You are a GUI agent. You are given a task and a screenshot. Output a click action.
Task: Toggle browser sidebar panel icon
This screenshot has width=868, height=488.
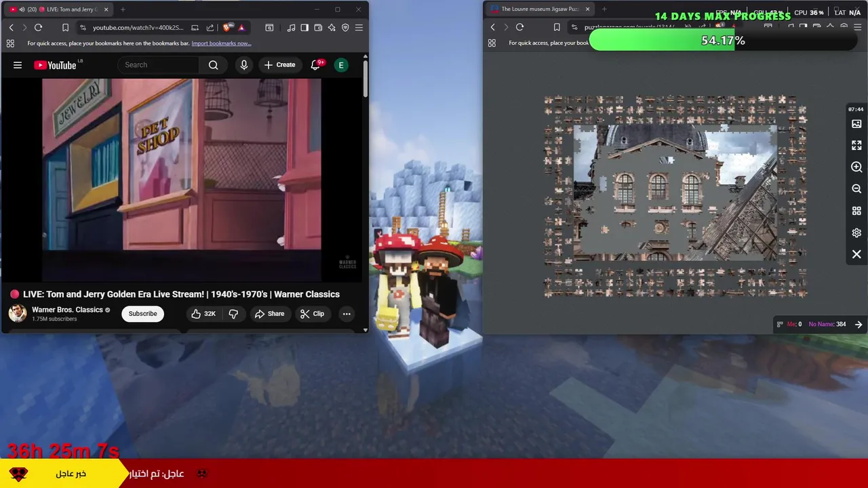[304, 27]
